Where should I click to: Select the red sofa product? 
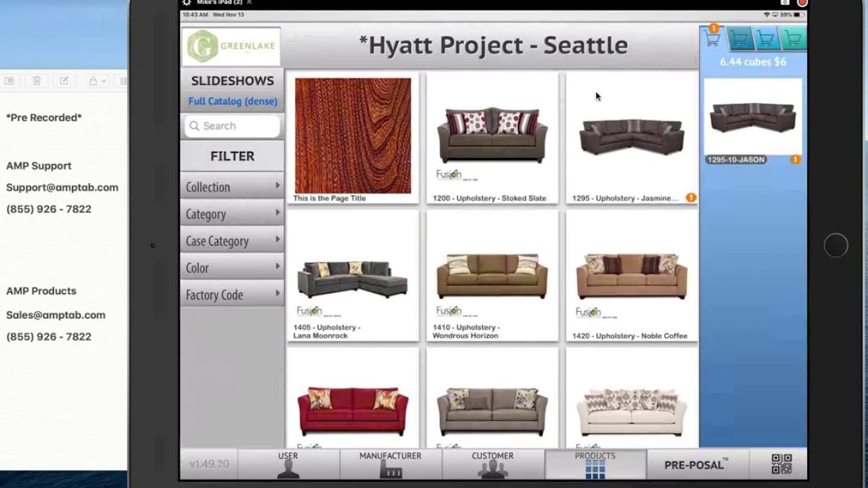[x=353, y=399]
